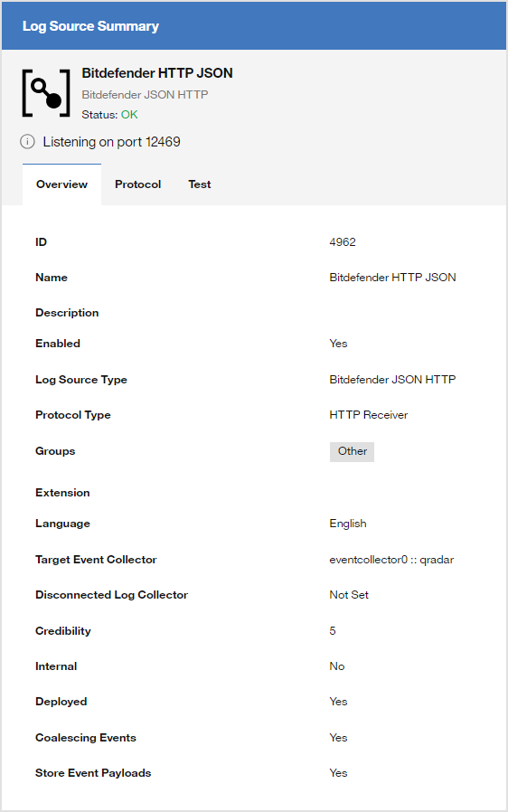Click the Log Source Summary header title
This screenshot has height=812, width=508.
[x=90, y=26]
